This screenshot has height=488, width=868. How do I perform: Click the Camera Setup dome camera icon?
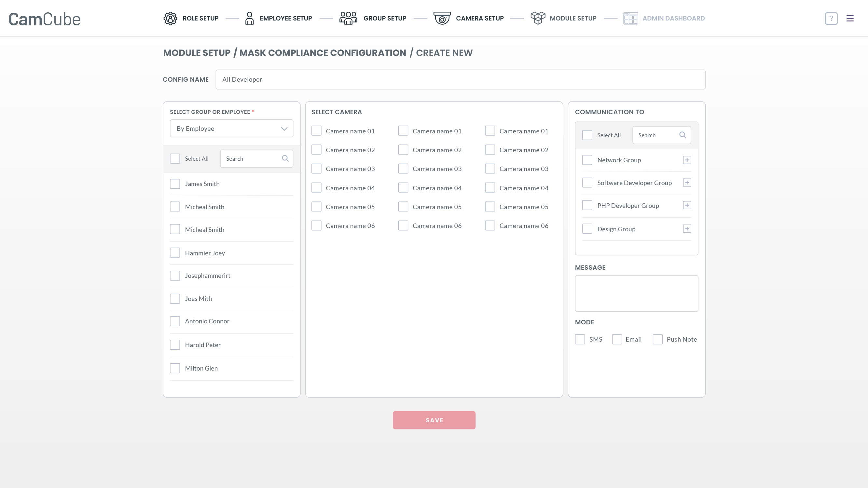(x=442, y=18)
